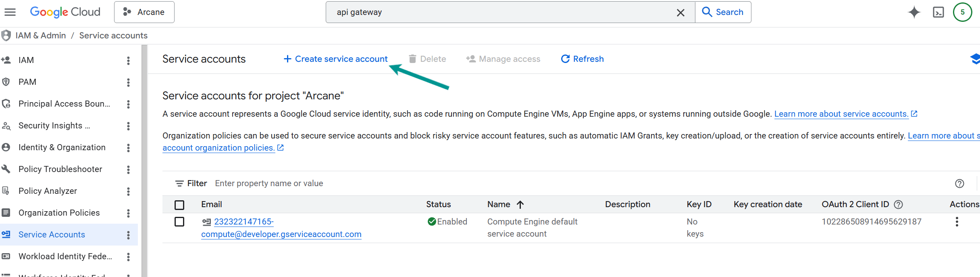Open more options for IAM item
Viewport: 980px width, 277px height.
click(128, 61)
